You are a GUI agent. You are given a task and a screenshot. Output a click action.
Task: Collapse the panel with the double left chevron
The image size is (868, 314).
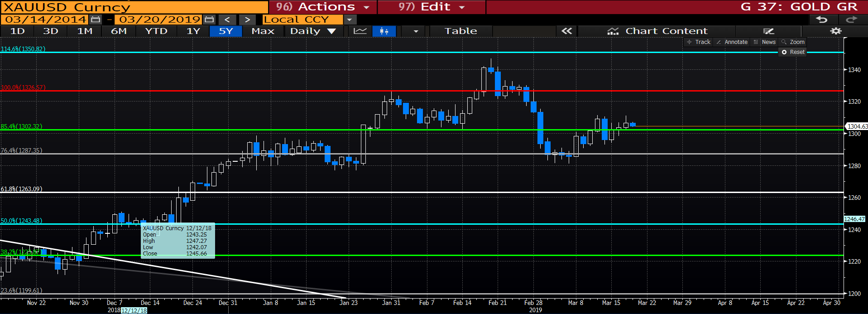pyautogui.click(x=567, y=31)
